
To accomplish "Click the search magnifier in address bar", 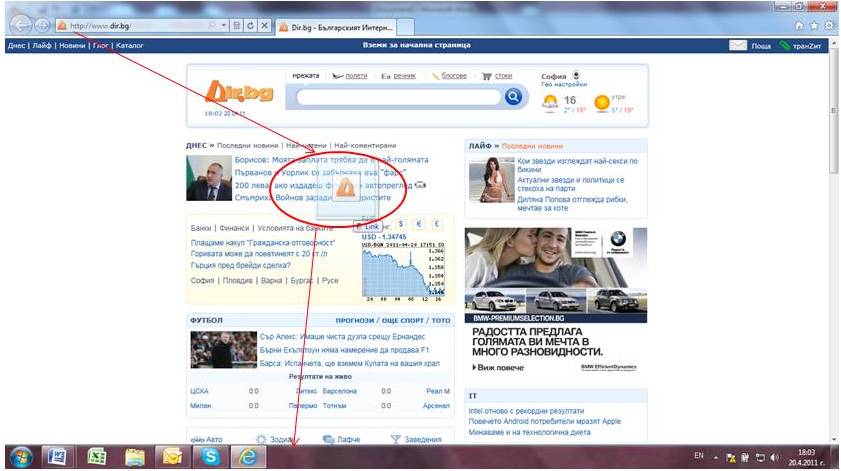I will 212,25.
